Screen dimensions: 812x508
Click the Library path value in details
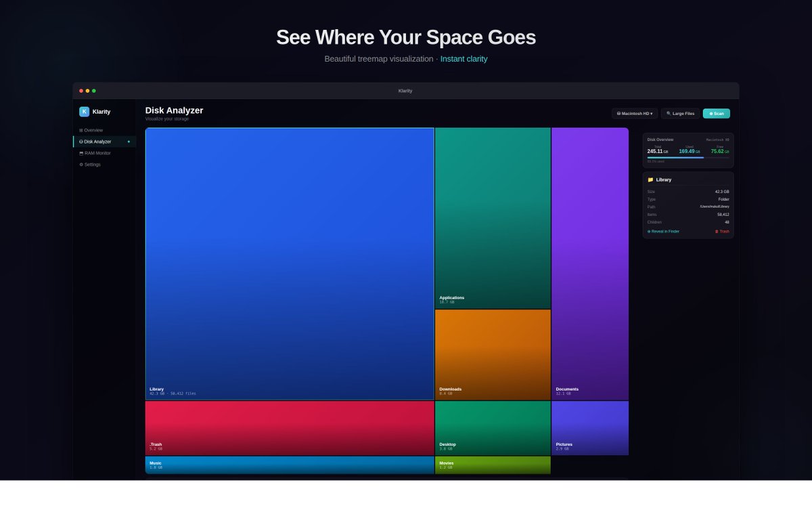pyautogui.click(x=715, y=207)
